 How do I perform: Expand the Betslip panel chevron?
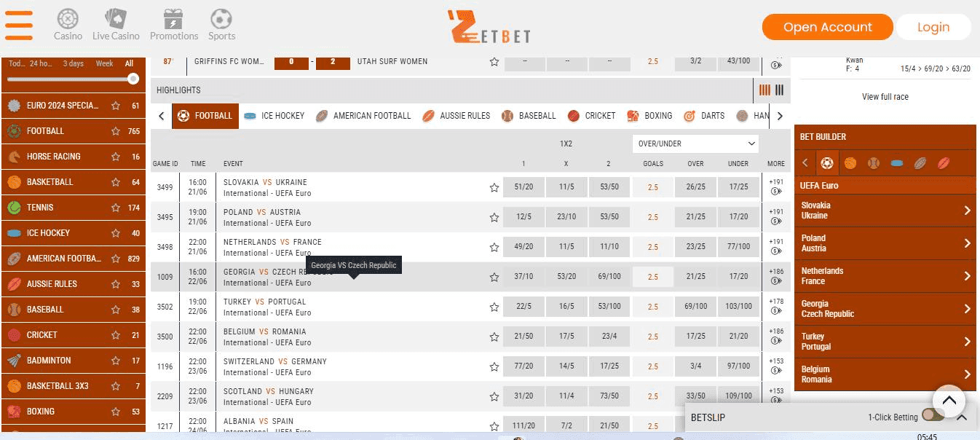962,417
